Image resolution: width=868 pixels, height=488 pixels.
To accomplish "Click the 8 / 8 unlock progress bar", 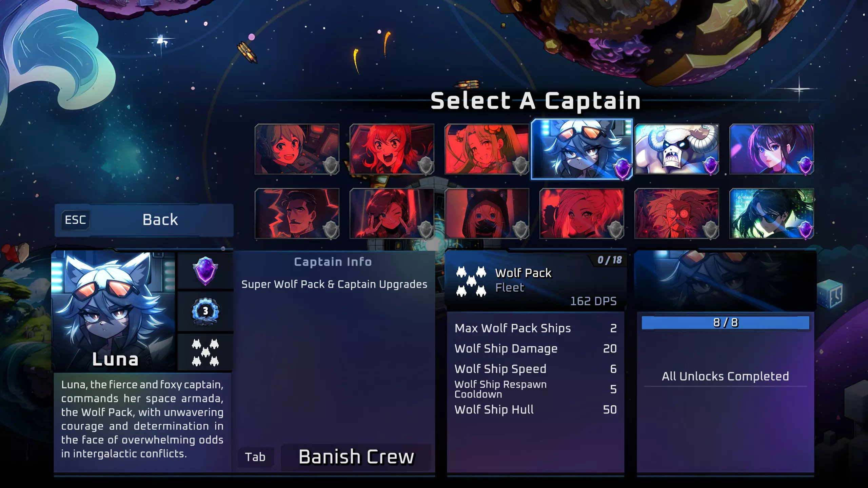I will [x=725, y=323].
